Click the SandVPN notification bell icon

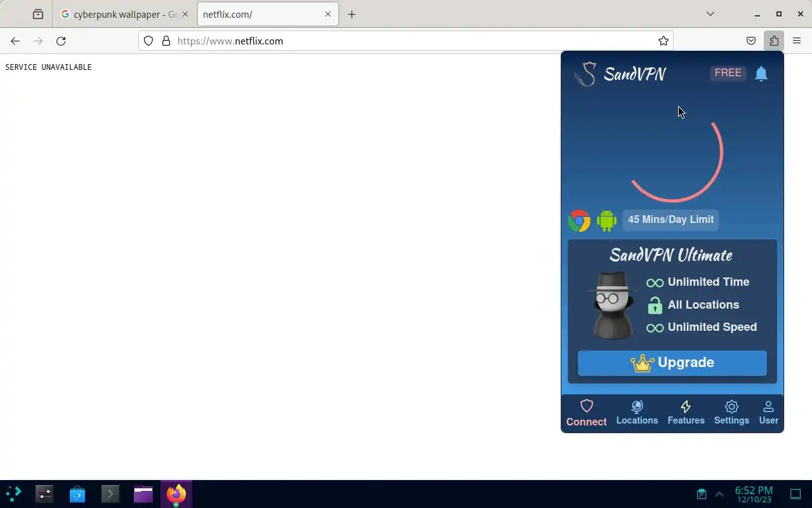761,74
